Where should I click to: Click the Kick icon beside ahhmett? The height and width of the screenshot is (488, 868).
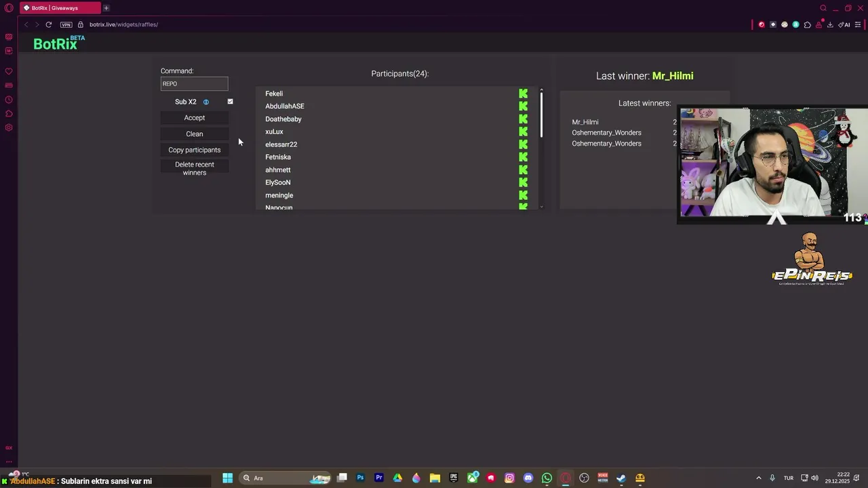523,170
